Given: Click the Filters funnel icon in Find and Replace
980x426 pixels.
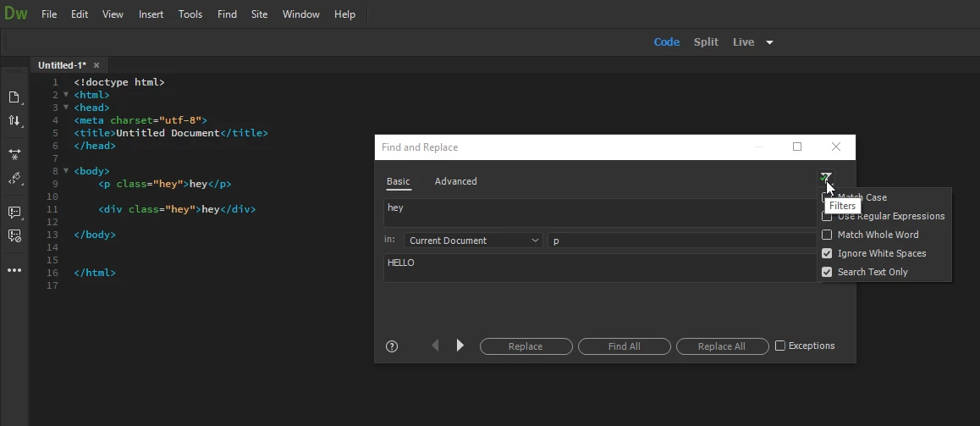Looking at the screenshot, I should tap(826, 178).
